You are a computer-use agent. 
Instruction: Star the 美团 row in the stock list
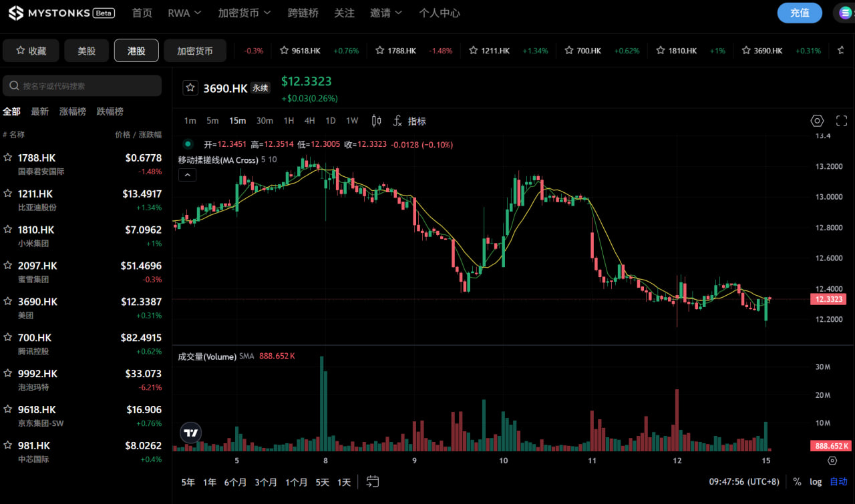(x=8, y=302)
